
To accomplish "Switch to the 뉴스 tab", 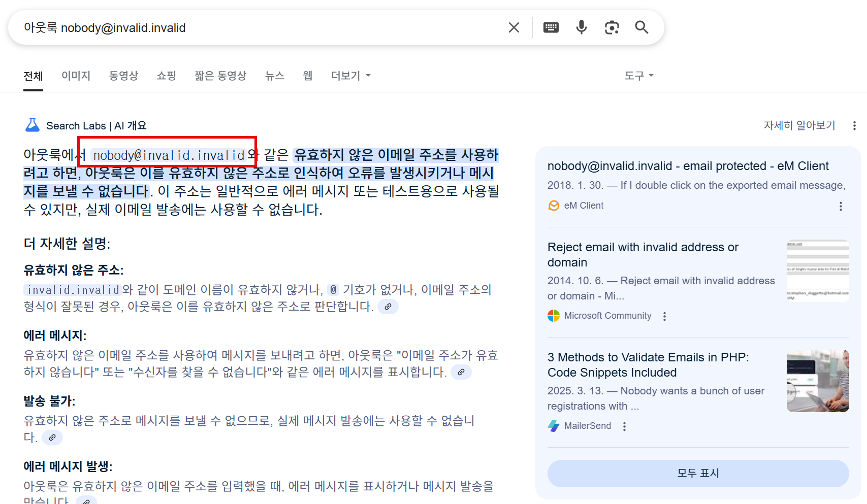I will 274,76.
